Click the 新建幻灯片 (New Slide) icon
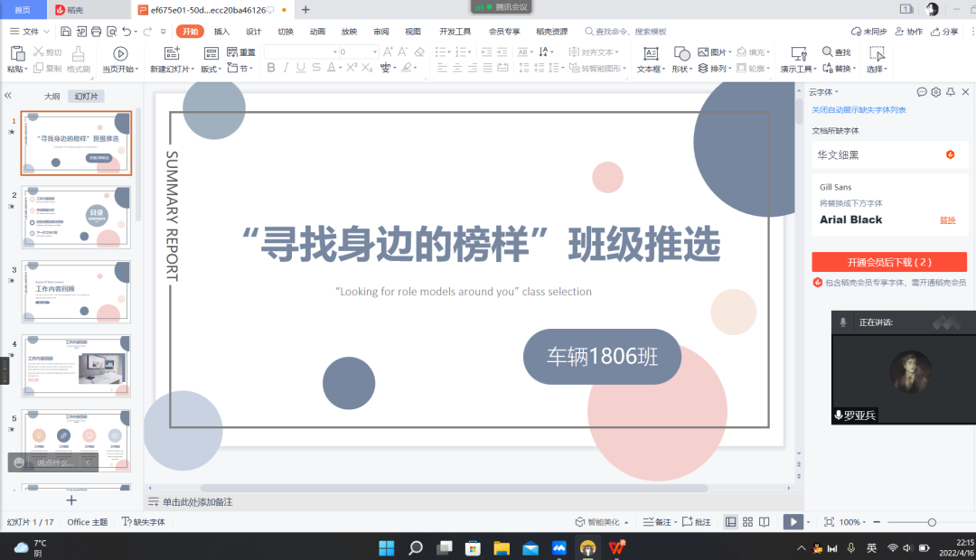This screenshot has width=976, height=560. [x=171, y=54]
